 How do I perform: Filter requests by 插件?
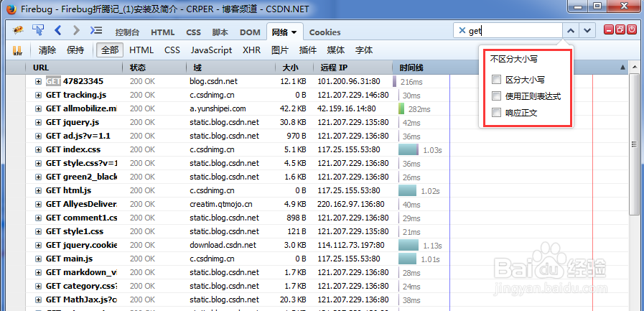click(307, 50)
